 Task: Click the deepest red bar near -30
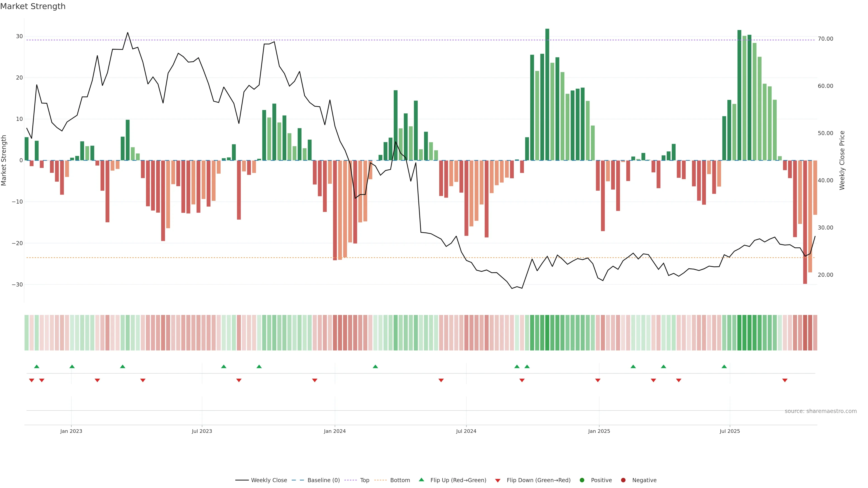click(805, 222)
